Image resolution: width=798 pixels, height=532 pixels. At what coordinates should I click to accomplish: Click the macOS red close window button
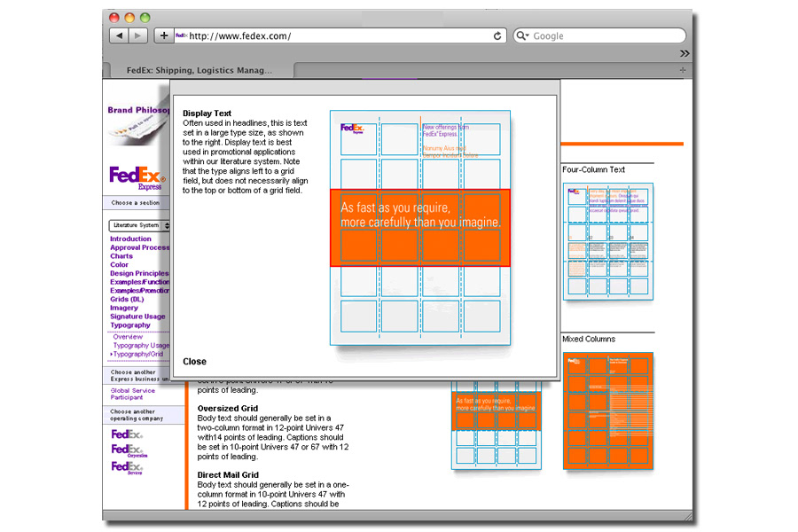pyautogui.click(x=114, y=18)
